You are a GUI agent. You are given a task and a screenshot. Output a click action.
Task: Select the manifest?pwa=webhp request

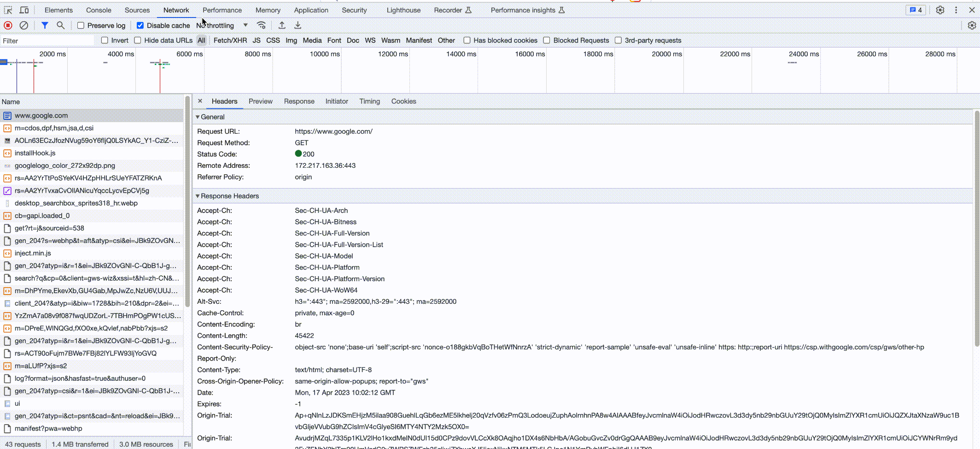coord(92,428)
